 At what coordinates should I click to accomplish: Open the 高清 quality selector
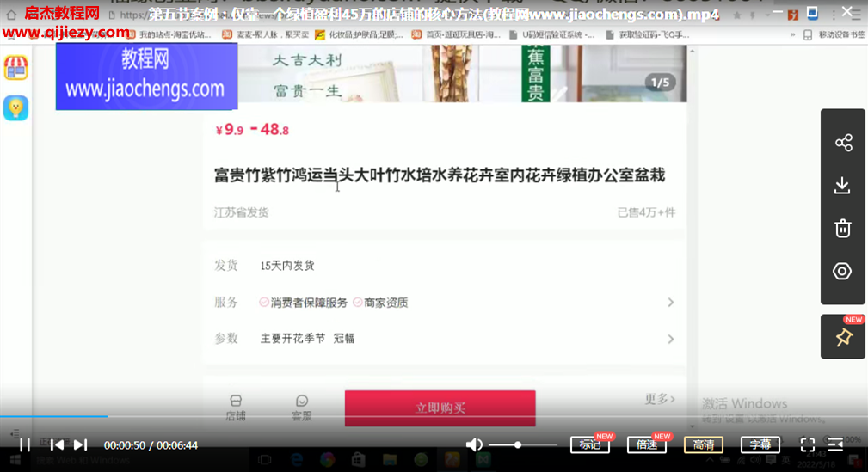(x=704, y=444)
